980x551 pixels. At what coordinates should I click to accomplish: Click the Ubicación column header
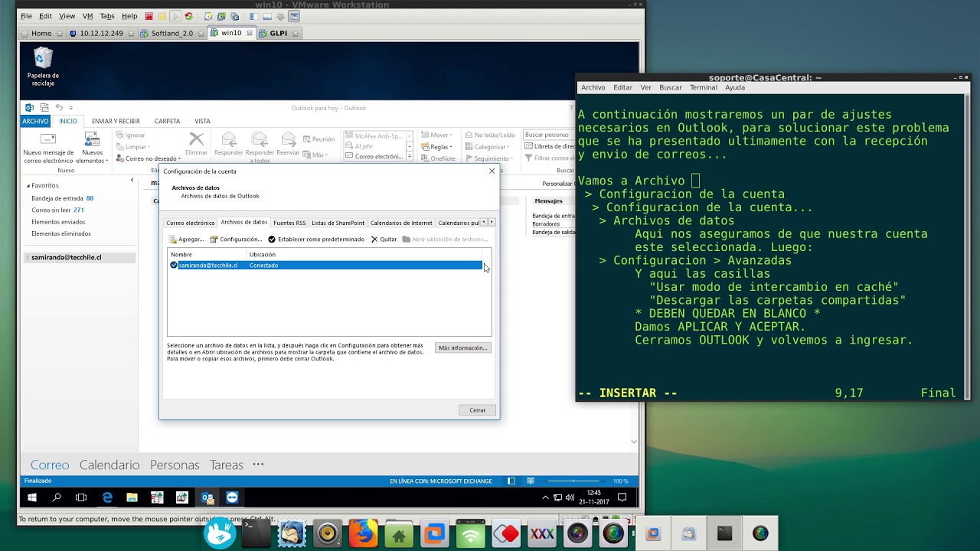(x=364, y=254)
